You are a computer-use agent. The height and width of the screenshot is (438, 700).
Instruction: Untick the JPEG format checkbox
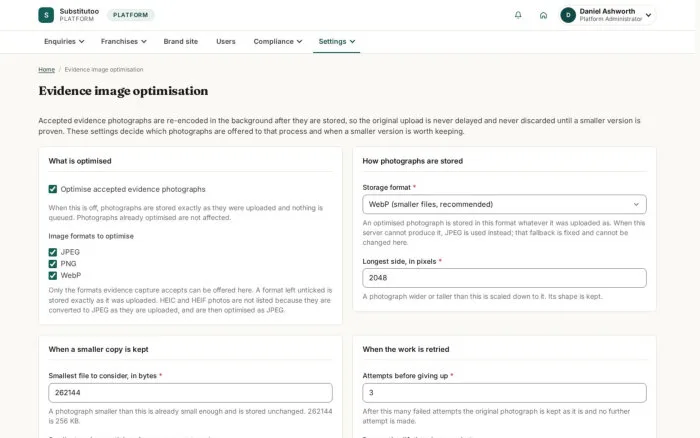tap(53, 252)
